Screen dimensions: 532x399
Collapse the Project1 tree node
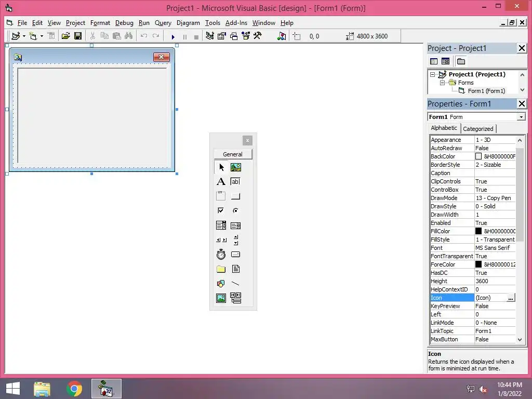click(x=432, y=74)
